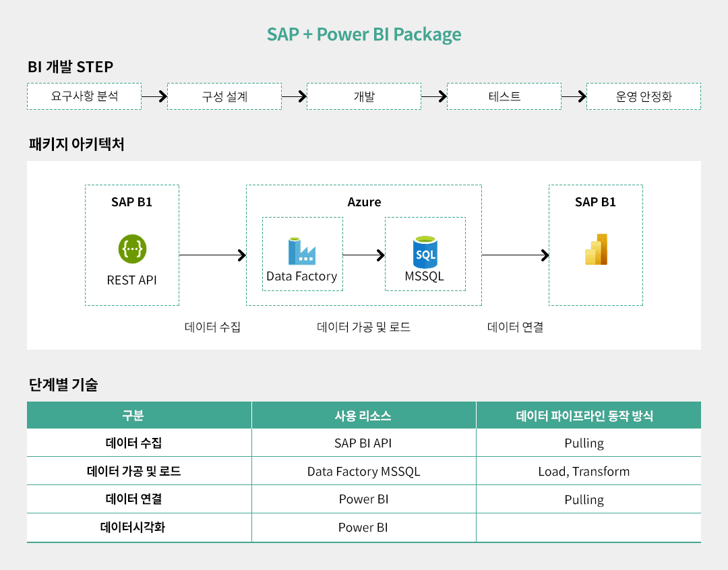Click the yellow Power BI icon
Screen dimensions: 728x570
point(596,249)
